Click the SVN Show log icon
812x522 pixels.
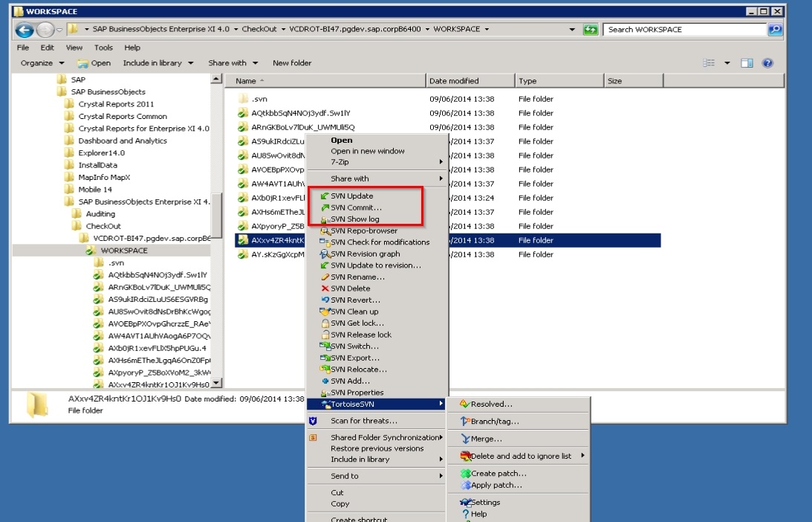pos(325,219)
